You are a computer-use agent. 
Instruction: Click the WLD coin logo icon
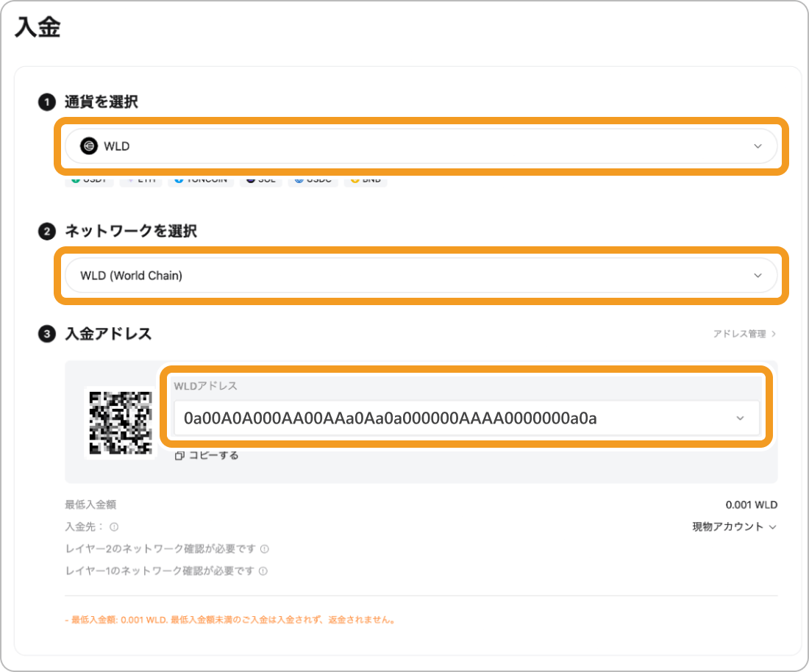89,146
